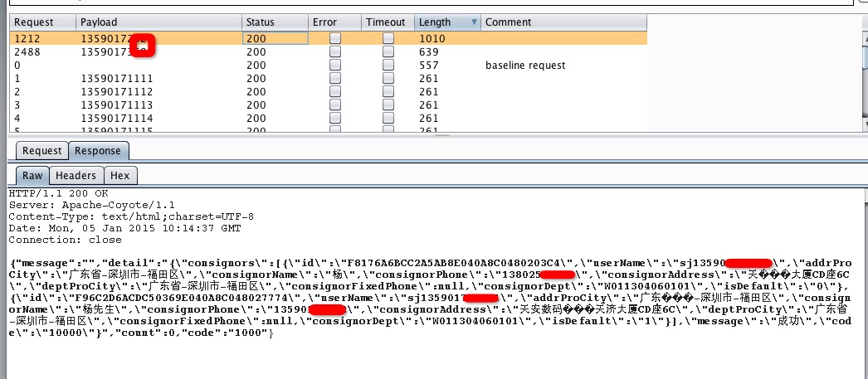The width and height of the screenshot is (868, 379).
Task: Click the Timeout column header
Action: click(x=388, y=22)
